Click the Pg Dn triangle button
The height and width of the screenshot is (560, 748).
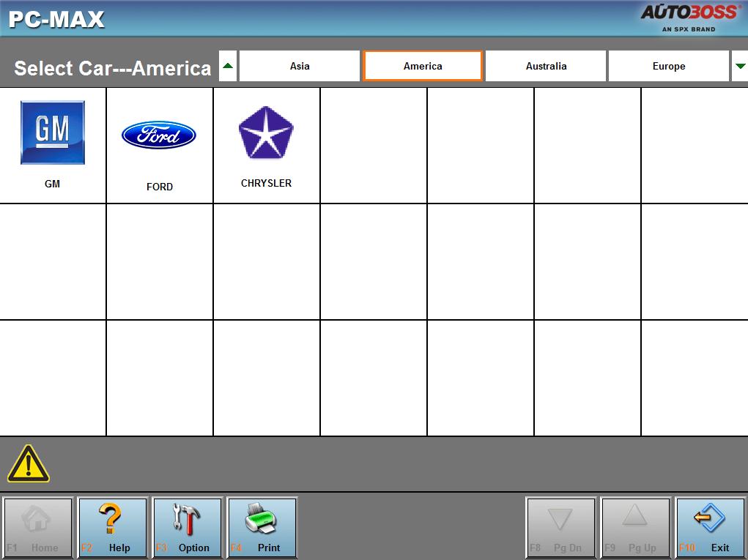[x=561, y=528]
